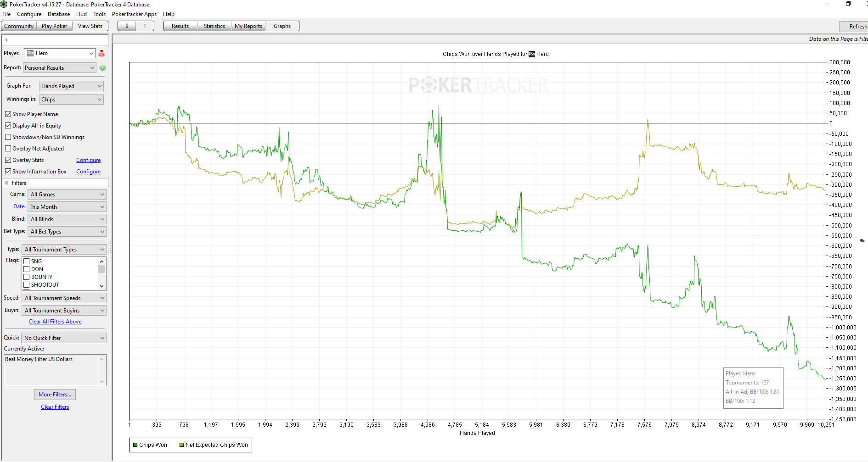Click the Date filter link
Image resolution: width=868 pixels, height=462 pixels.
19,206
